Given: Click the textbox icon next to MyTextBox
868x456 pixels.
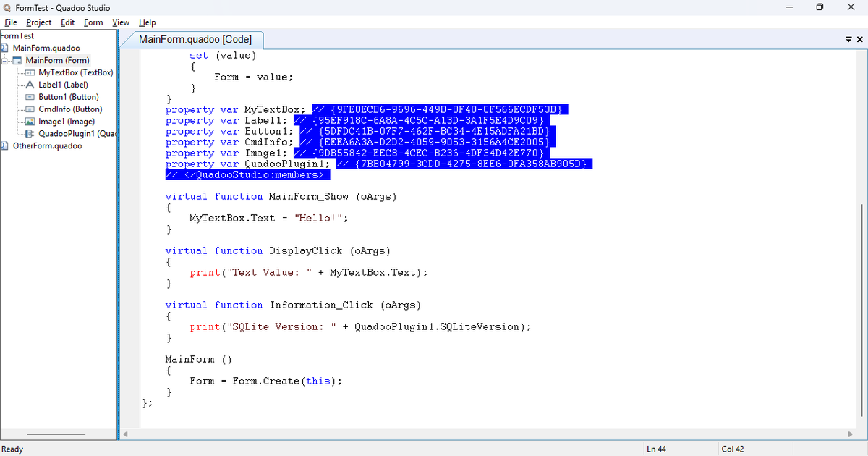Looking at the screenshot, I should pyautogui.click(x=30, y=72).
